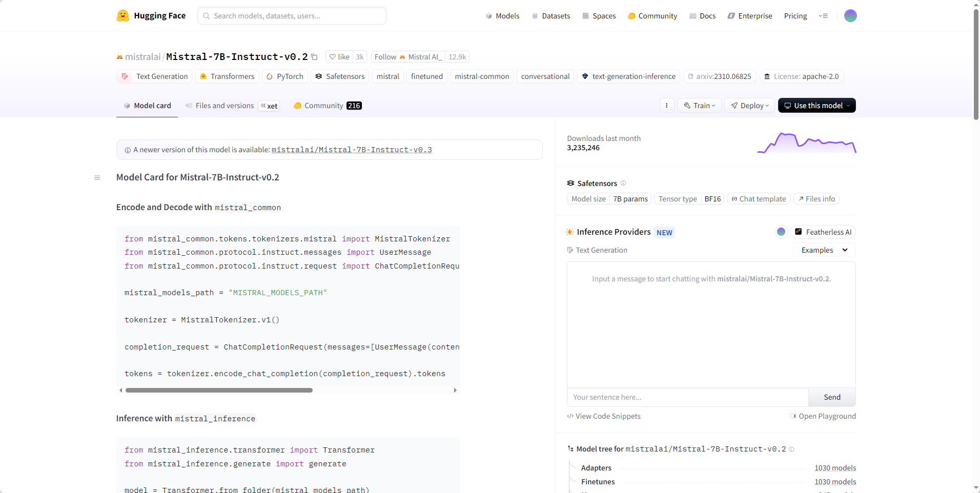Open Playground link
This screenshot has height=493, width=980.
coord(823,416)
